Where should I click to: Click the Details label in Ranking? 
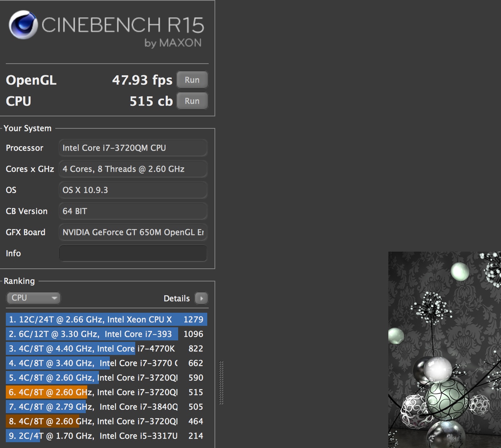(x=177, y=299)
